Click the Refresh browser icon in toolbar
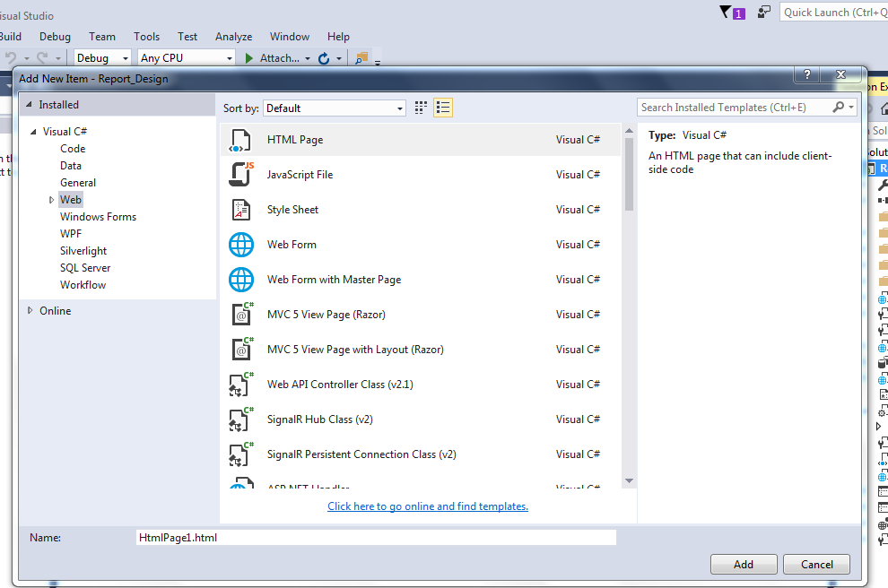The image size is (888, 588). click(x=324, y=58)
